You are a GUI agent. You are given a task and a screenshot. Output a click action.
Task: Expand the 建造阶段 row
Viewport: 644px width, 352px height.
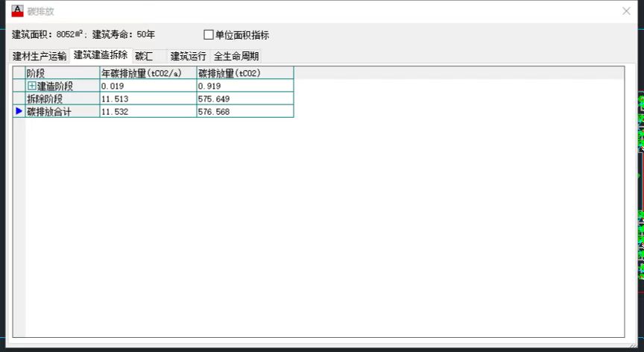point(32,86)
